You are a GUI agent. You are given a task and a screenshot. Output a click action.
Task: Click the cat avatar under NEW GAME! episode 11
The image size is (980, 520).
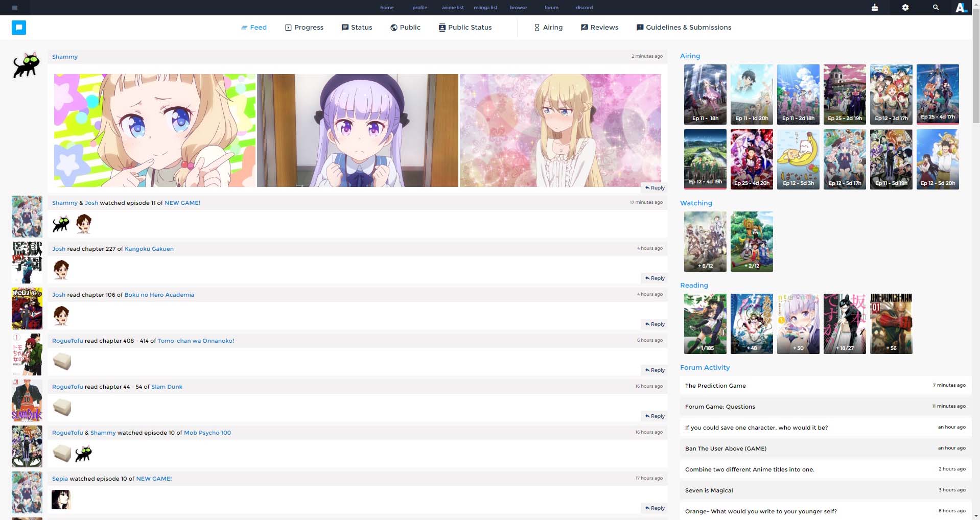[61, 224]
